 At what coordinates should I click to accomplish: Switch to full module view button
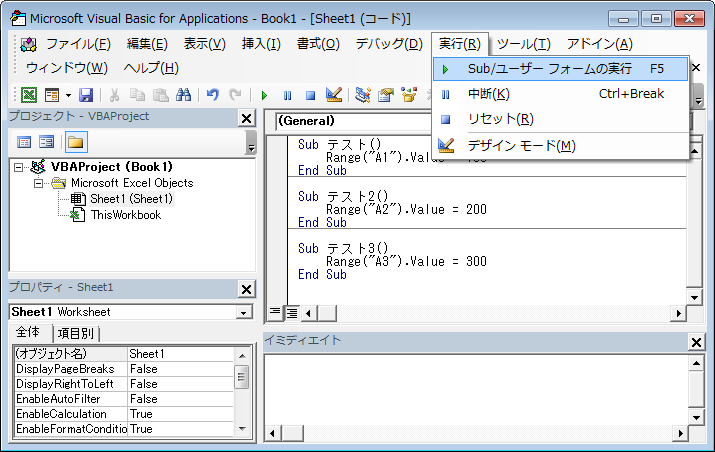292,313
